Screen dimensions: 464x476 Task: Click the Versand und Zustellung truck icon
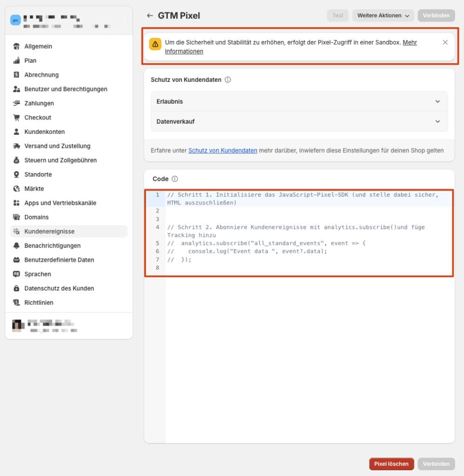pos(16,146)
